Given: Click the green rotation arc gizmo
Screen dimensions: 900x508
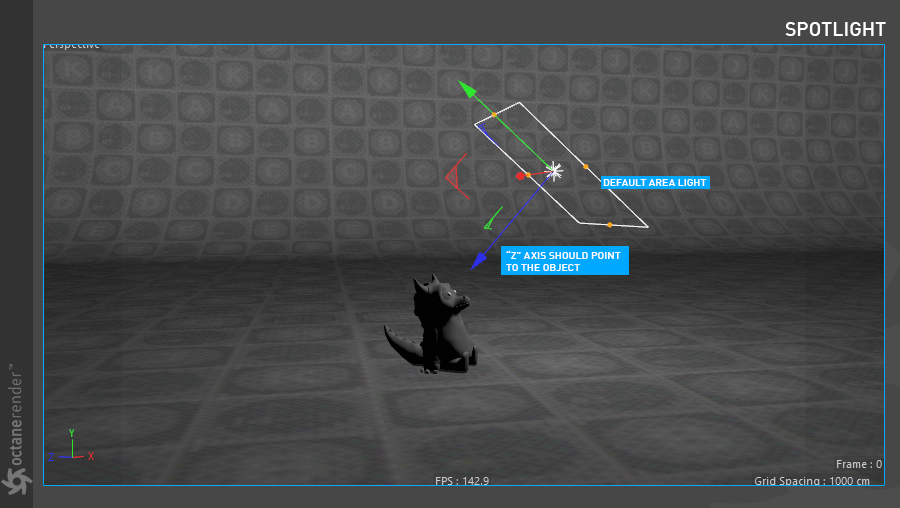Looking at the screenshot, I should pos(492,217).
